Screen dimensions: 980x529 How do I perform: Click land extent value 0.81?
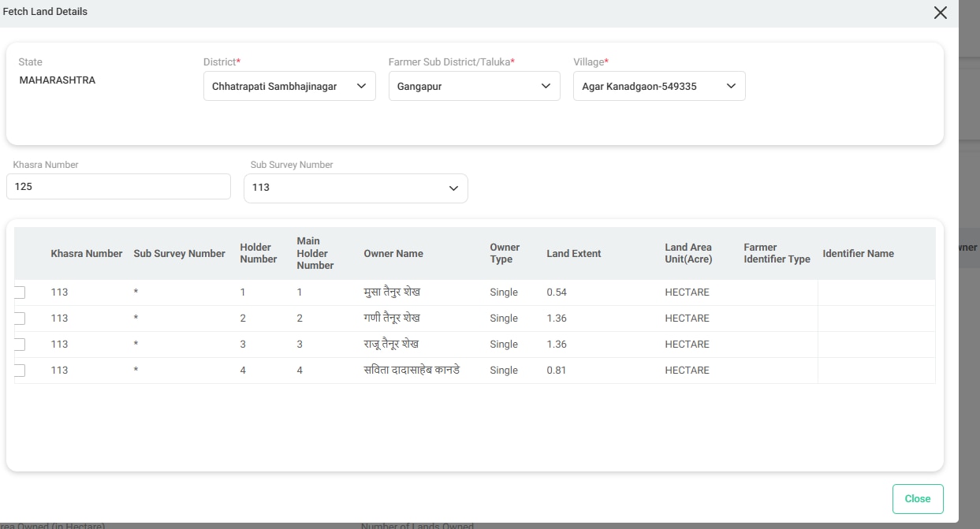pyautogui.click(x=557, y=371)
